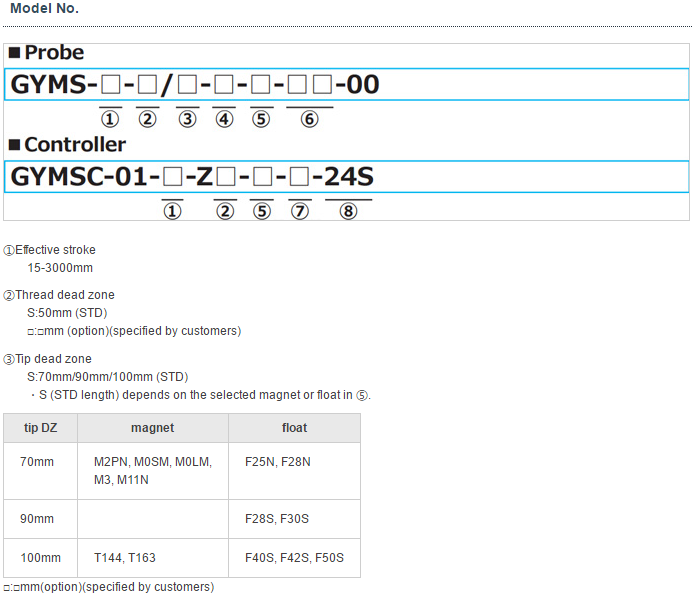This screenshot has width=695, height=596.
Task: Click the 'float' column header
Action: point(294,428)
